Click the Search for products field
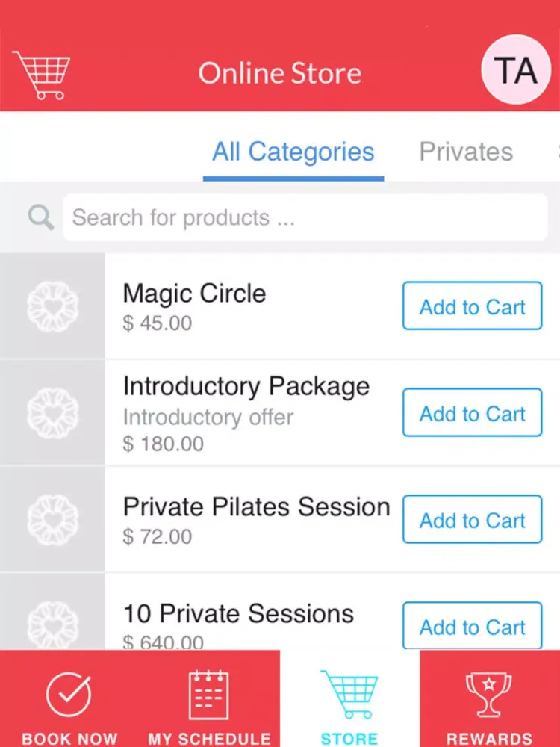 pos(305,217)
